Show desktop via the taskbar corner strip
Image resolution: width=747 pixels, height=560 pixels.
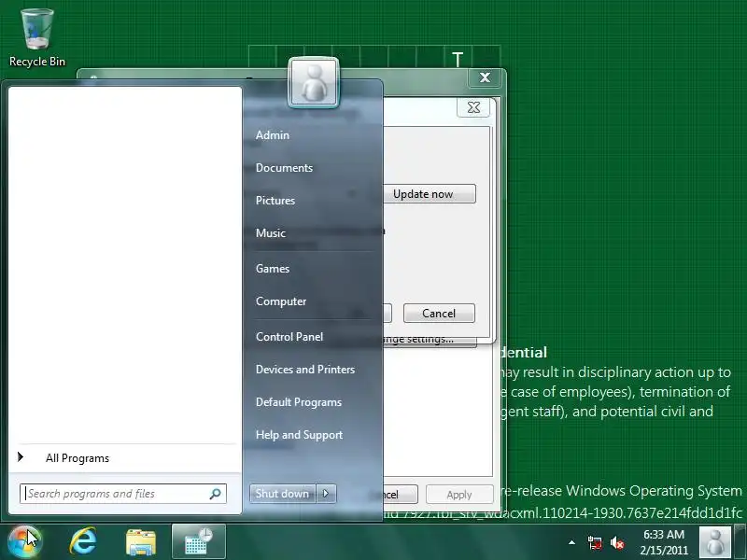740,542
